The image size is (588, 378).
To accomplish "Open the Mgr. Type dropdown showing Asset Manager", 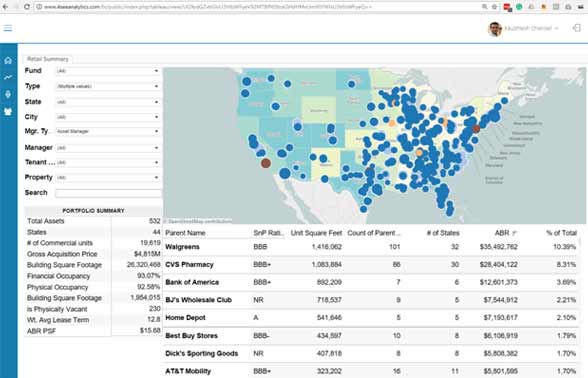I will 108,132.
